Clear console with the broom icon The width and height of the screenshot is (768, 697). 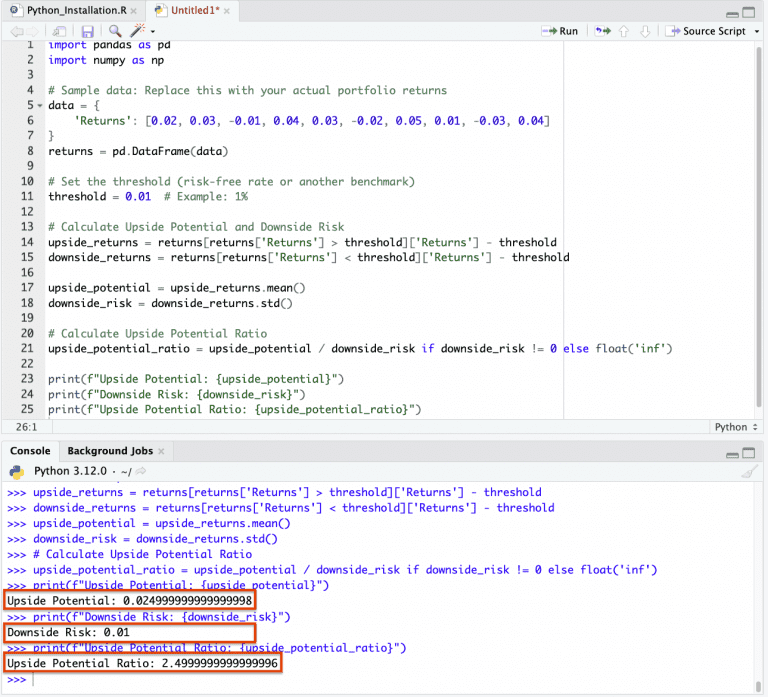pyautogui.click(x=749, y=471)
